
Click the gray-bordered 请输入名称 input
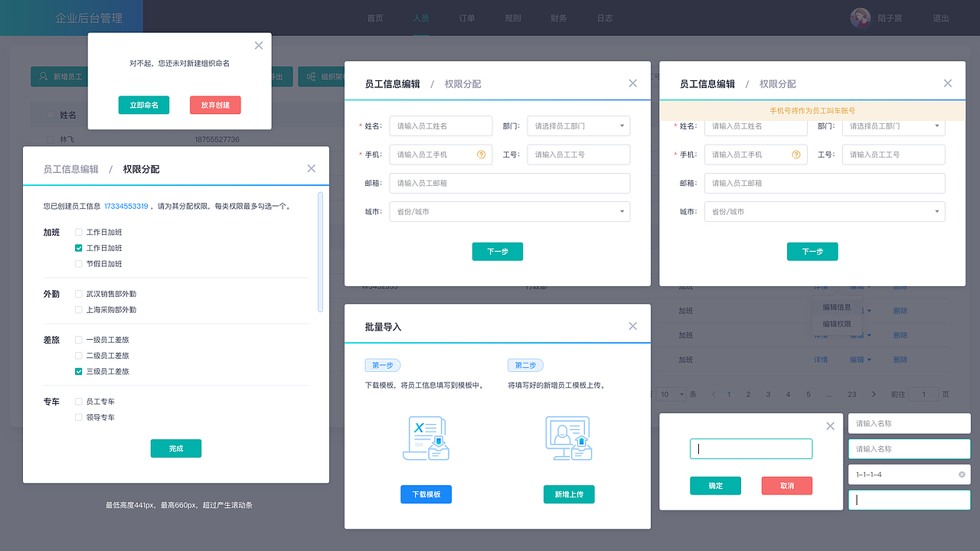click(910, 423)
